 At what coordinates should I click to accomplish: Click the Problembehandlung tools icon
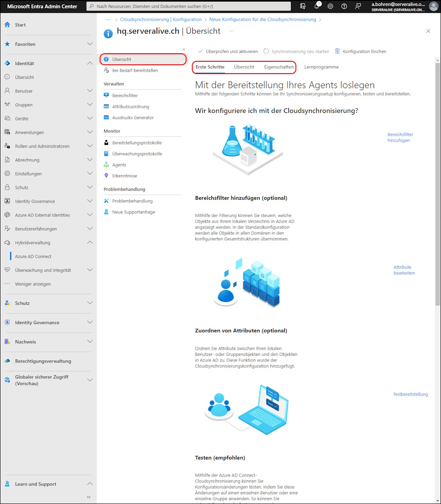[106, 201]
